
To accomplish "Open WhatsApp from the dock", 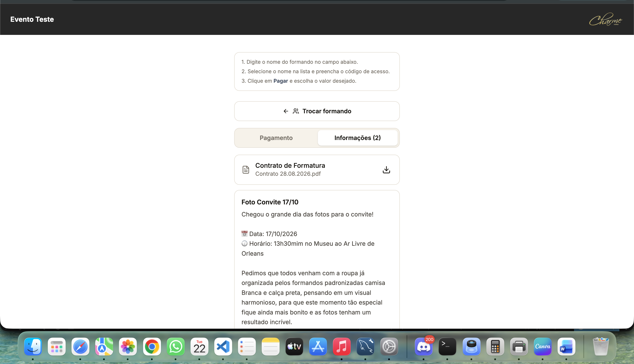I will click(176, 347).
